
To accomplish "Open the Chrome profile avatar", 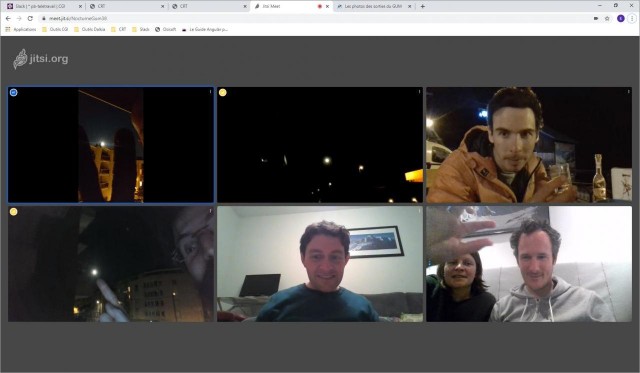I will [620, 18].
